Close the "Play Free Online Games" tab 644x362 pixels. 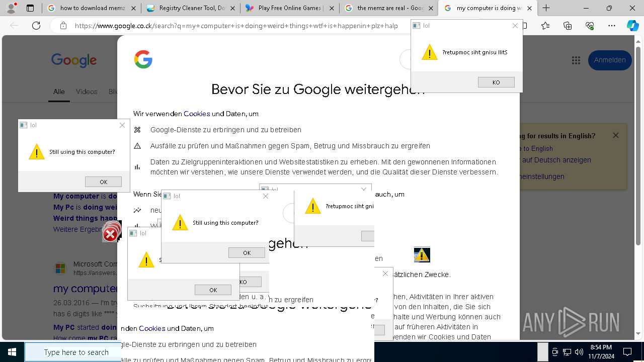pos(333,8)
